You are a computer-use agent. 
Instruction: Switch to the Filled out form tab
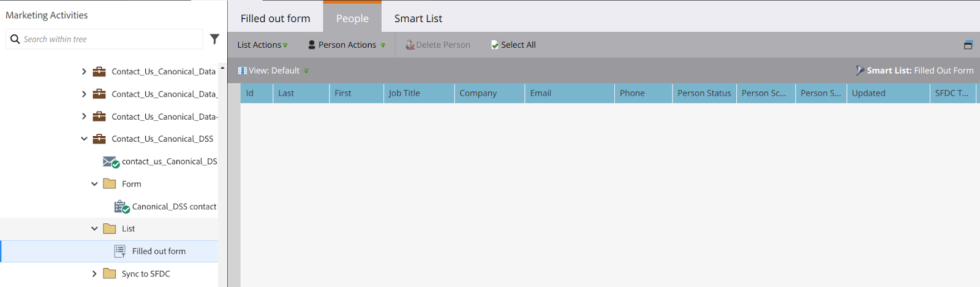[275, 18]
